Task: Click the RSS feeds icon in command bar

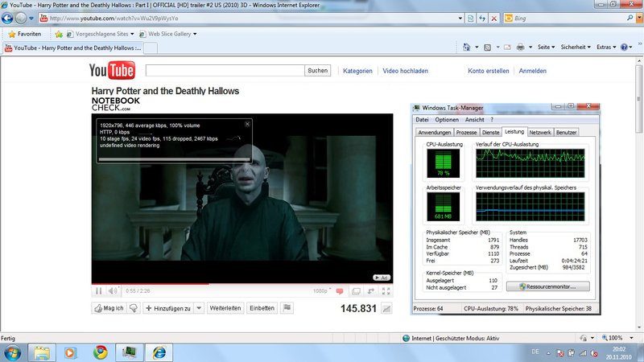Action: [x=488, y=47]
